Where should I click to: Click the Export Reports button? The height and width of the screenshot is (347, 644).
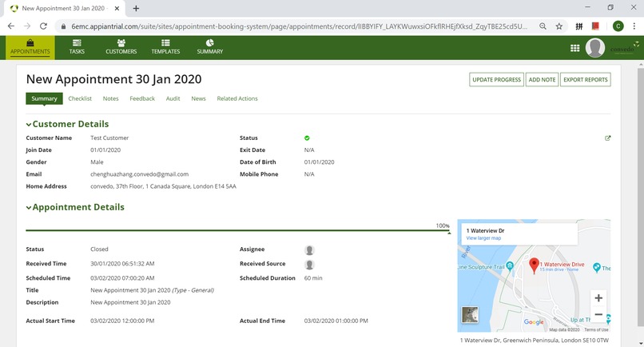pyautogui.click(x=585, y=80)
